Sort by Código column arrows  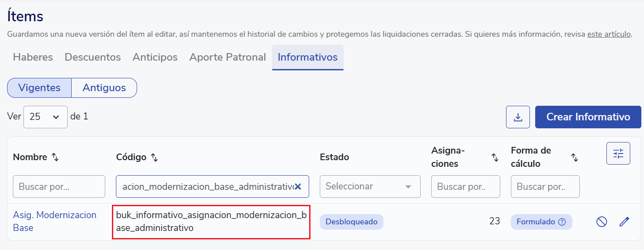pyautogui.click(x=154, y=157)
